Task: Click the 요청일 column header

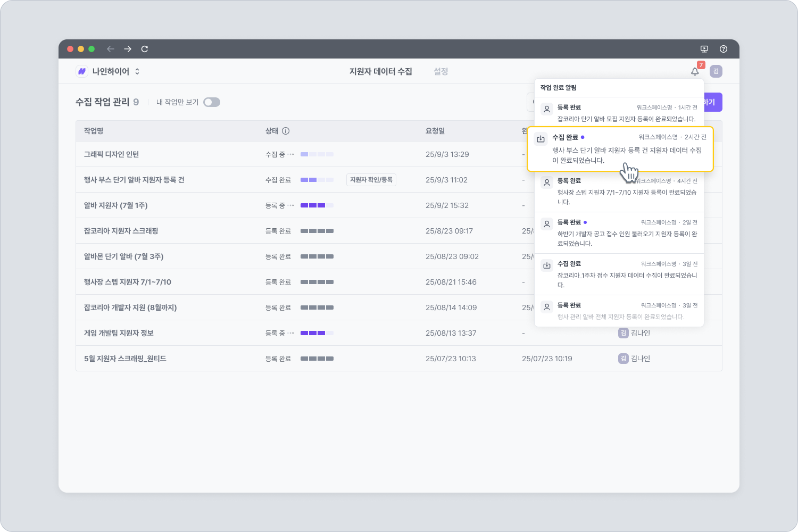Action: point(435,131)
